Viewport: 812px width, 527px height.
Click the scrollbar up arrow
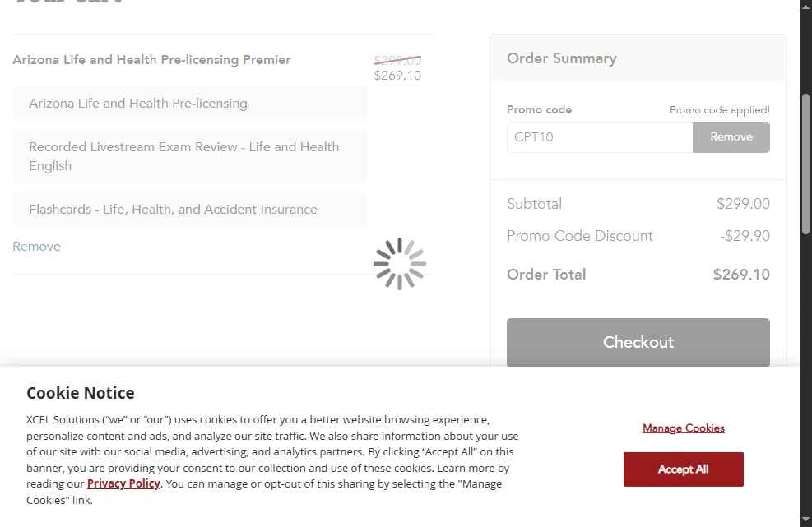pyautogui.click(x=805, y=7)
